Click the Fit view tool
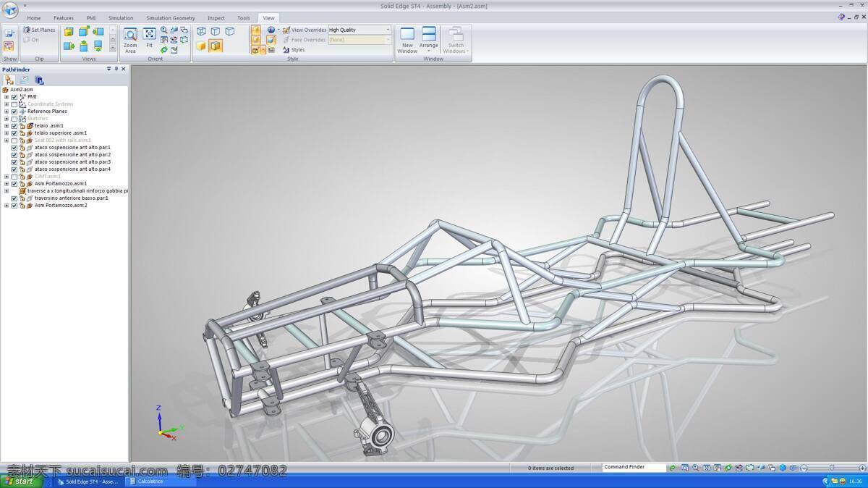Screen dimensions: 868x488 [149, 38]
